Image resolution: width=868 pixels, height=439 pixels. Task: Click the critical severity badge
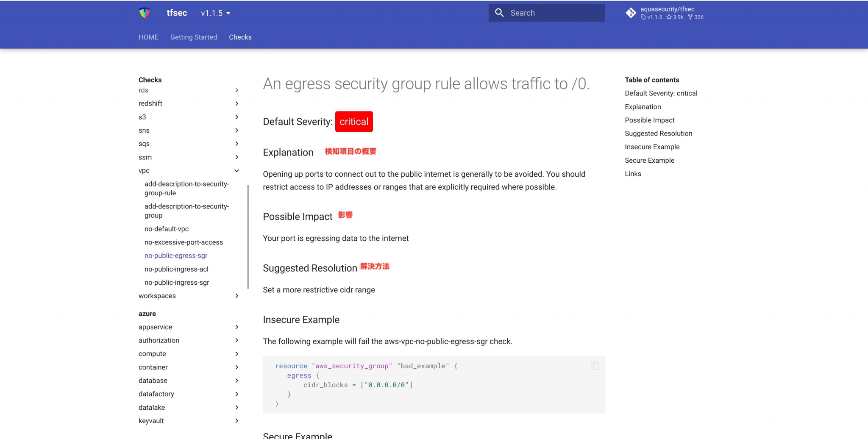[353, 122]
